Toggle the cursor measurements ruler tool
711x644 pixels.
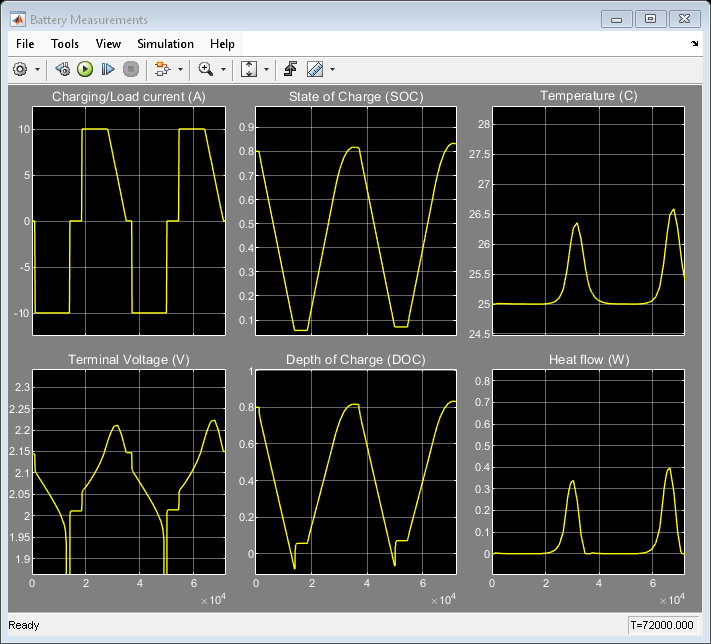[315, 69]
